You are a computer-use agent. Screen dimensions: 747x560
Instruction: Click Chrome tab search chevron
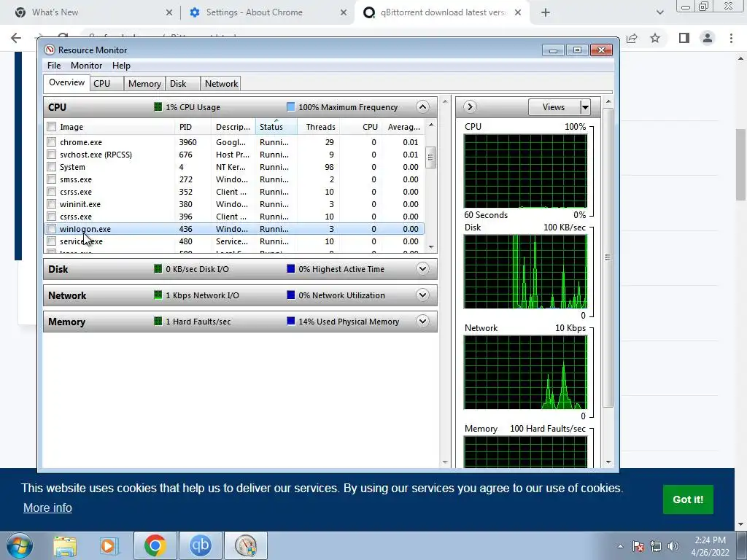[659, 12]
